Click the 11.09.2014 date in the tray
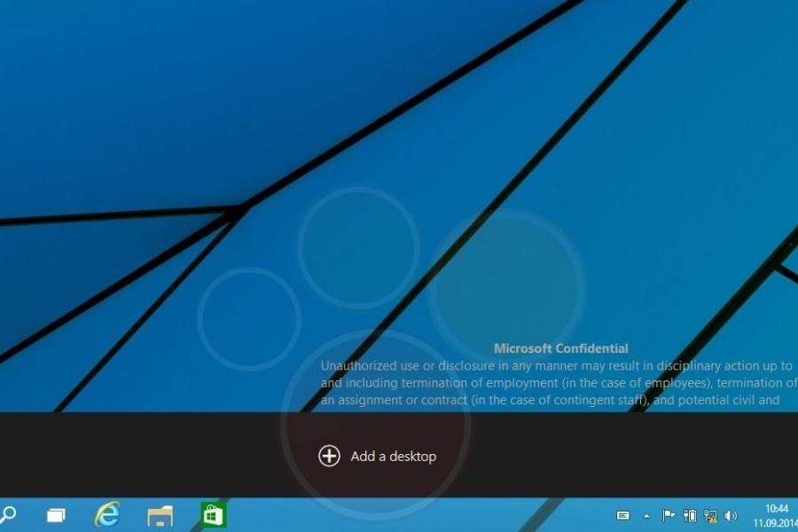798x532 pixels. [x=775, y=522]
